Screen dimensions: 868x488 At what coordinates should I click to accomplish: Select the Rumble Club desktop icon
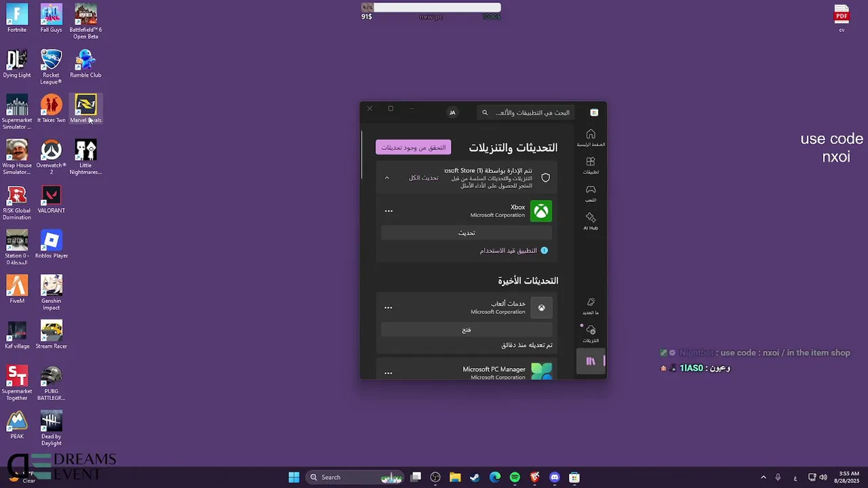85,64
